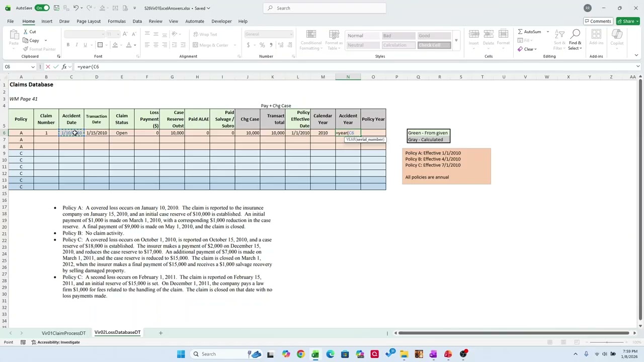Open Chrome from the taskbar

click(300, 354)
